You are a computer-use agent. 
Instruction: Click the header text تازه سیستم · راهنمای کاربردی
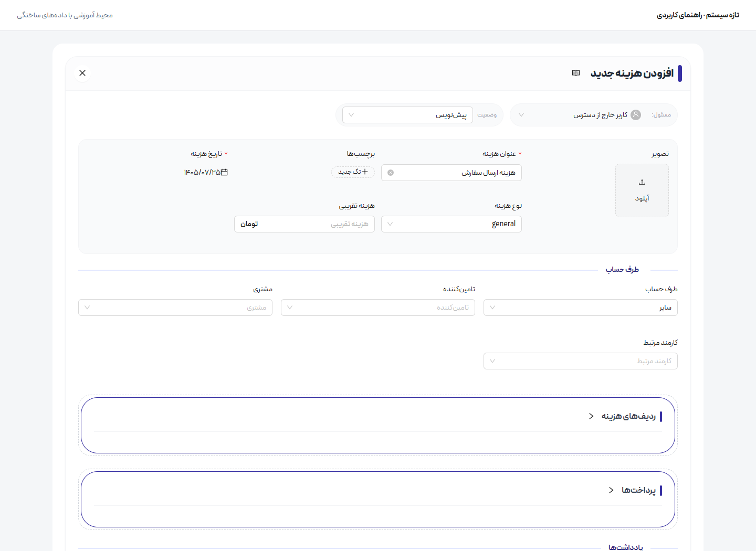[x=698, y=15]
